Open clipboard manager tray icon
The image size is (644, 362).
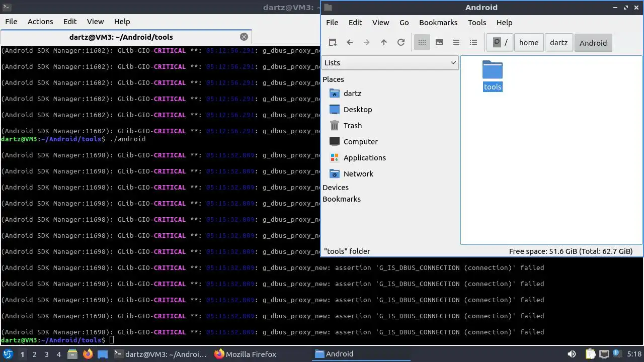pos(591,354)
